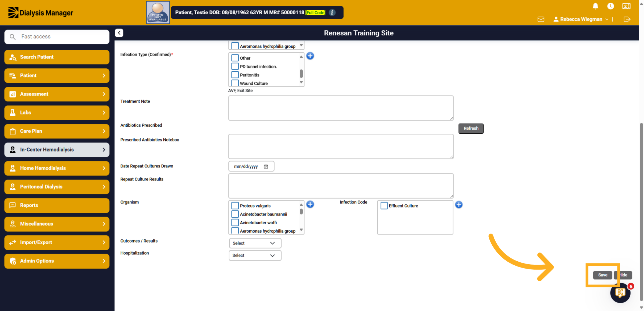Open the Peritoneal Dialysis menu

coord(57,187)
